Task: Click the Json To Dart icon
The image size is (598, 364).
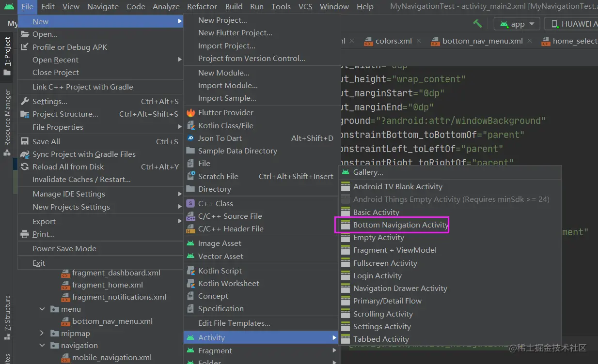Action: 190,138
